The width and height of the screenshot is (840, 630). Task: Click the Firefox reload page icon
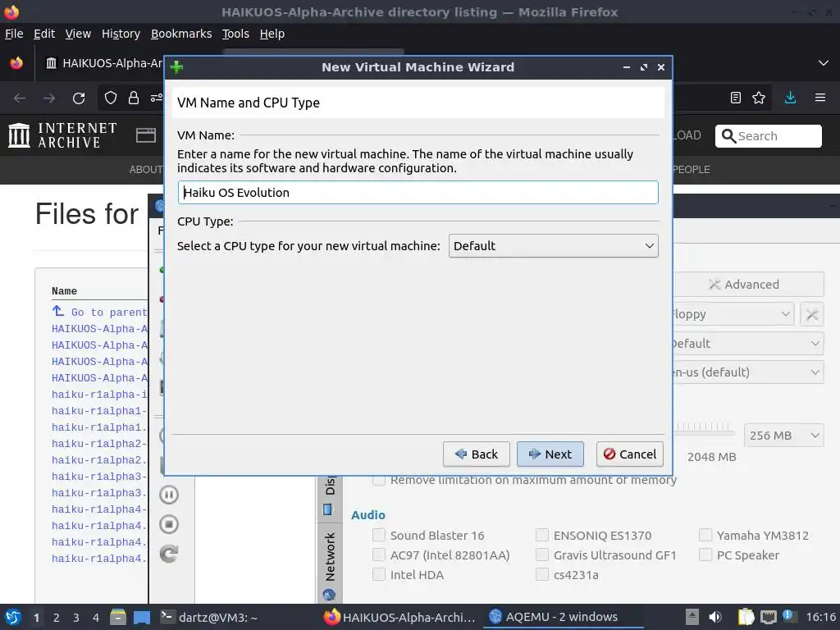coord(79,98)
